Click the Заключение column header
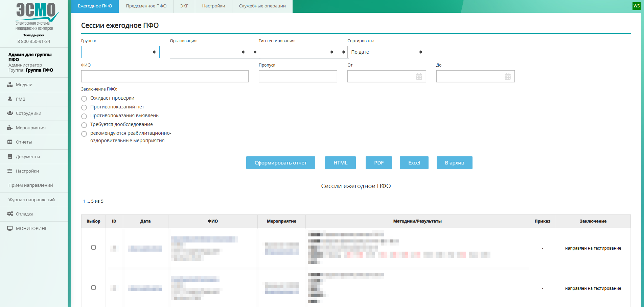The width and height of the screenshot is (644, 307). coord(593,221)
